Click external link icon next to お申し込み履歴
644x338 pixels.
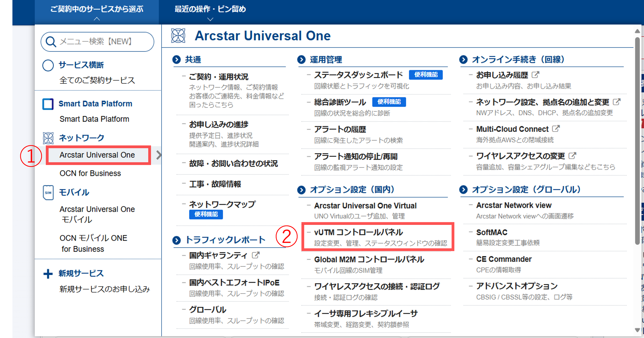535,75
